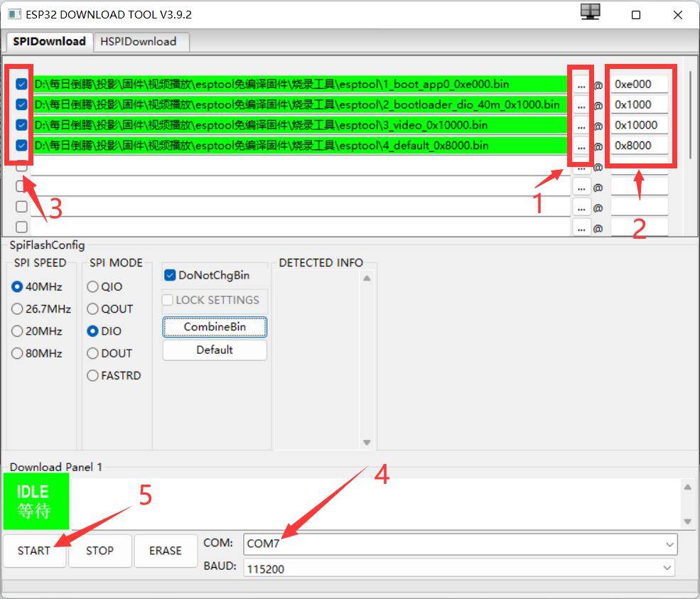
Task: Close the ESP32 Download Tool window
Action: pos(678,15)
